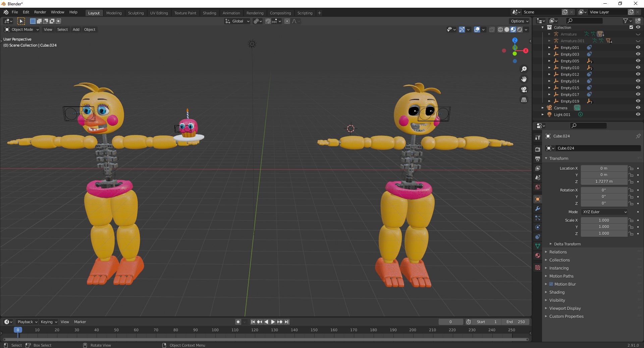Hide Camera with its eye icon

coord(638,108)
